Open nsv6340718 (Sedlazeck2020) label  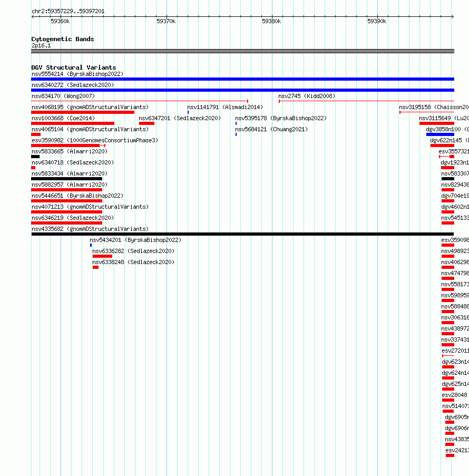[x=73, y=163]
